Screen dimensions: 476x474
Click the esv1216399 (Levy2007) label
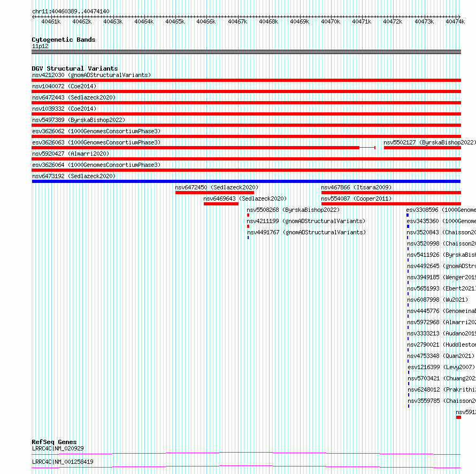point(441,367)
